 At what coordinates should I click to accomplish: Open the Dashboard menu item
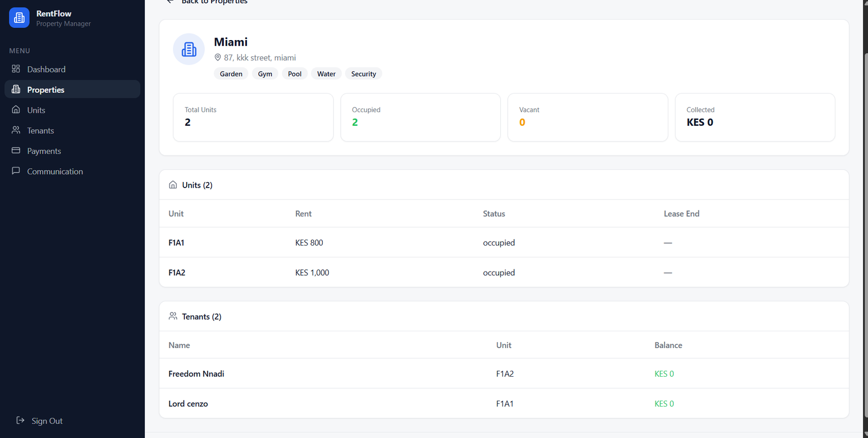(x=72, y=69)
